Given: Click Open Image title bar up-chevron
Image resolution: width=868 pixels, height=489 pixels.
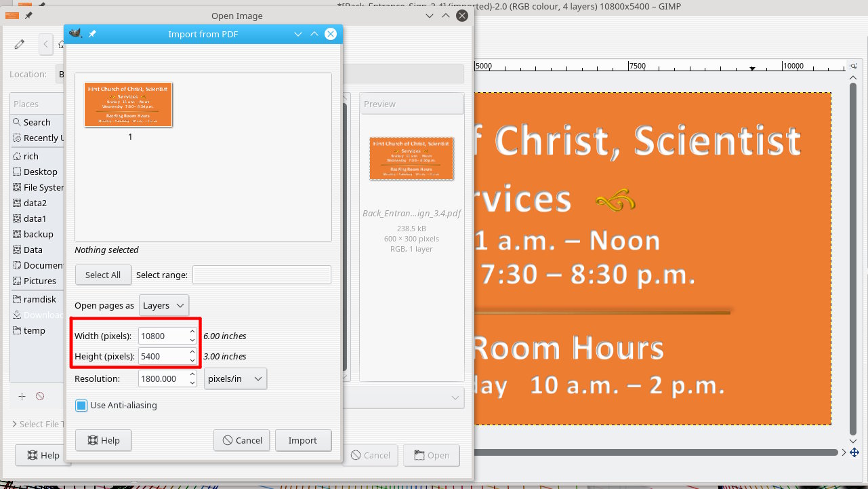Looking at the screenshot, I should [446, 16].
